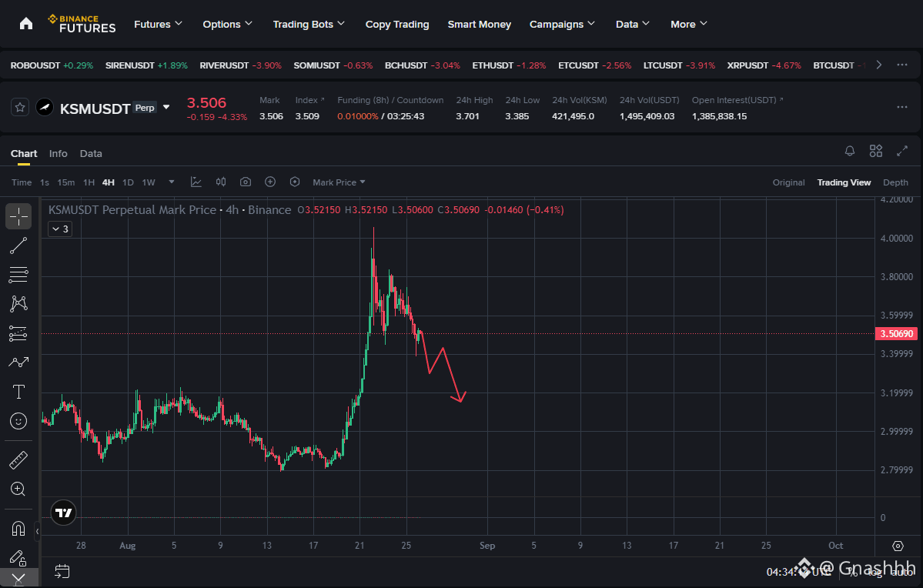
Task: Choose the horizontal lines Fibonacci tool
Action: click(x=18, y=274)
